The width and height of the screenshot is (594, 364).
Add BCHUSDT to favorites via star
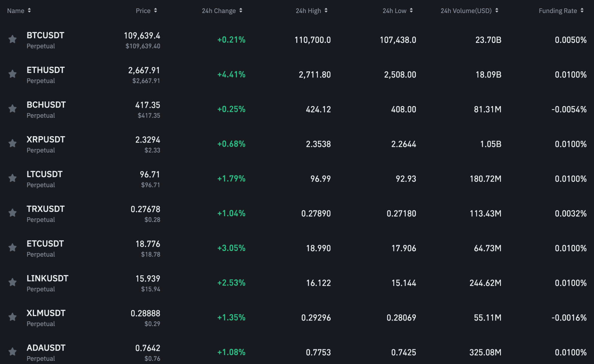tap(12, 109)
